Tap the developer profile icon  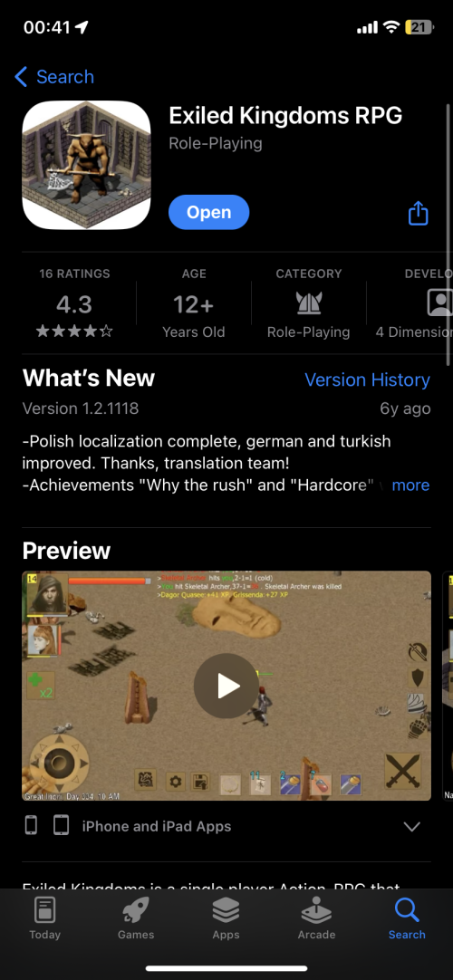439,303
